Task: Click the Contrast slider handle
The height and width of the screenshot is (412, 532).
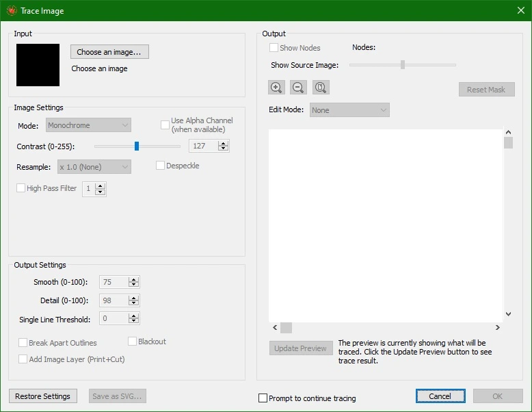Action: [137, 146]
